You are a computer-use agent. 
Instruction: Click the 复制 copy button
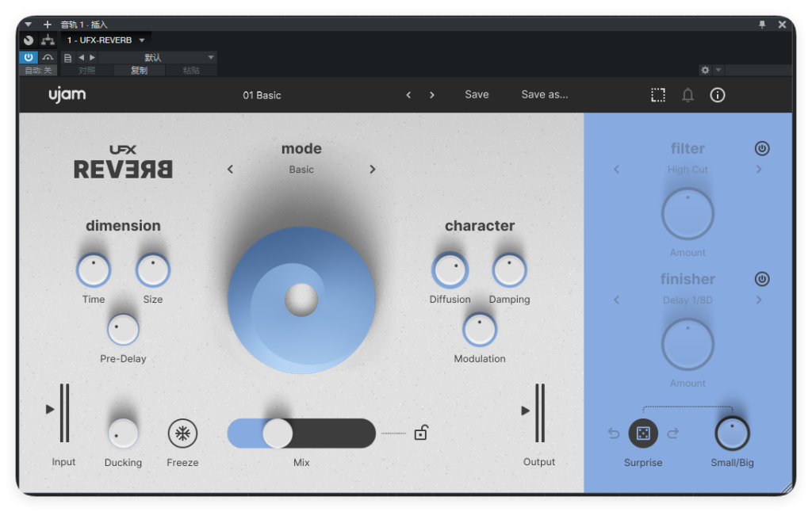point(139,71)
